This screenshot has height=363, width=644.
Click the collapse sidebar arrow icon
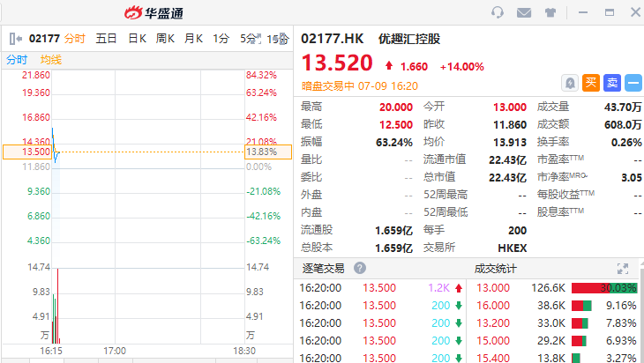(x=14, y=39)
